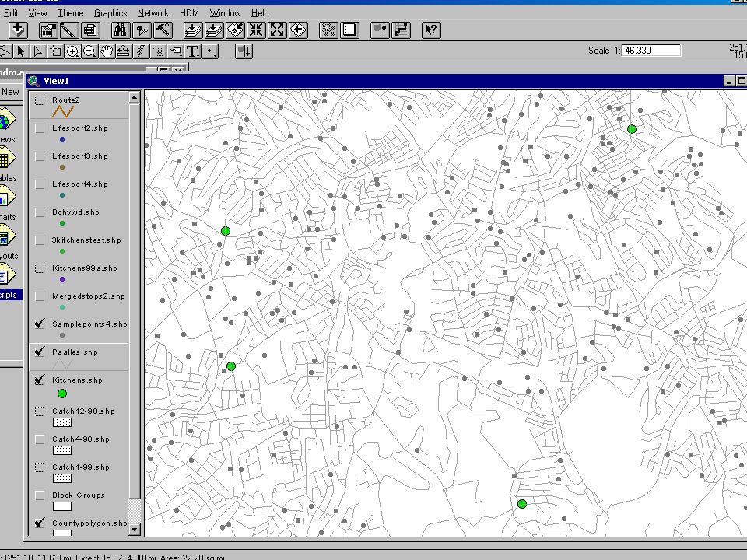
Task: Click New in the project window
Action: (10, 92)
